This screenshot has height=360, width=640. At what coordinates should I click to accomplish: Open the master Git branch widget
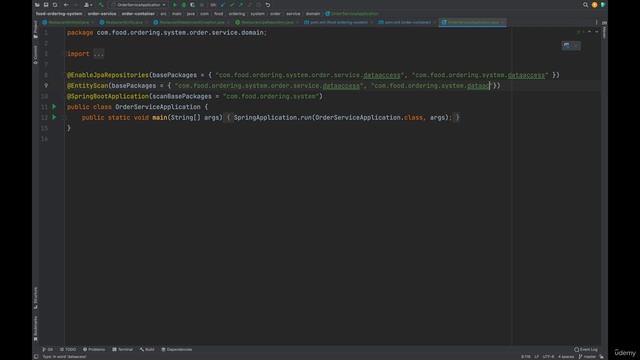(x=587, y=357)
